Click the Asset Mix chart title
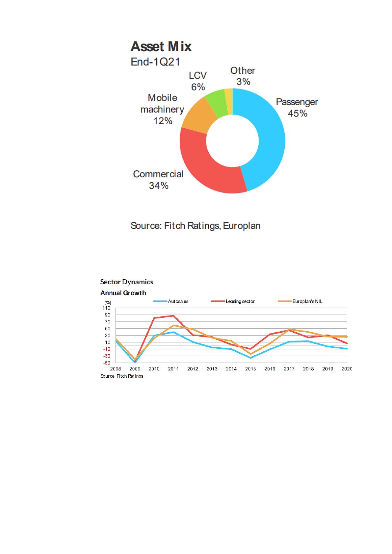 point(161,46)
